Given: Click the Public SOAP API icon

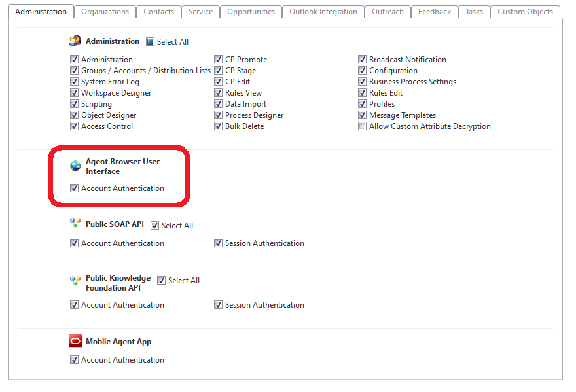Looking at the screenshot, I should tap(75, 223).
